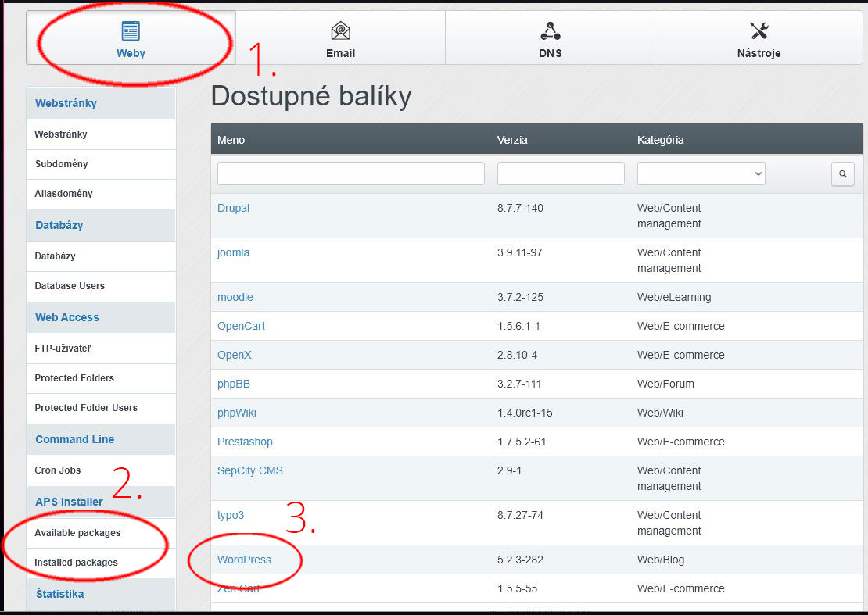This screenshot has height=615, width=868.
Task: Choose Protected Folders in sidebar
Action: [74, 378]
